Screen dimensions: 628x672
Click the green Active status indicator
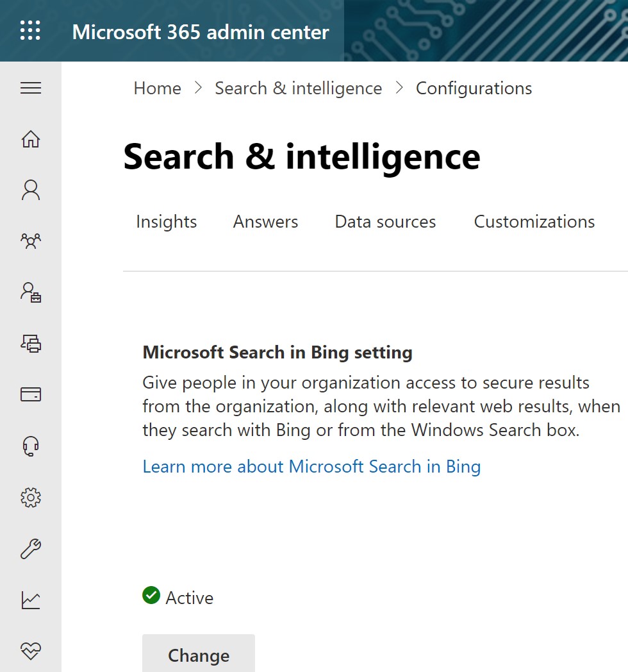(x=151, y=596)
